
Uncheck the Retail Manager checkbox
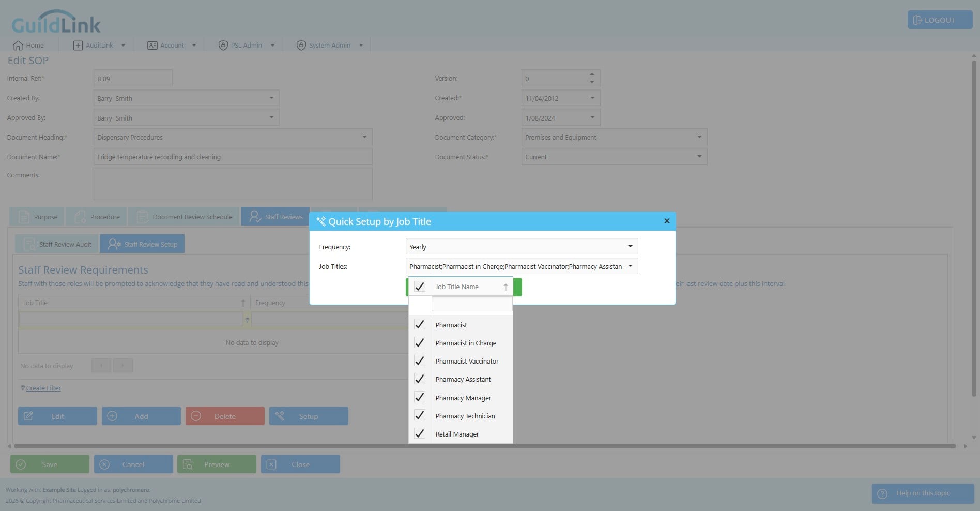pos(420,434)
